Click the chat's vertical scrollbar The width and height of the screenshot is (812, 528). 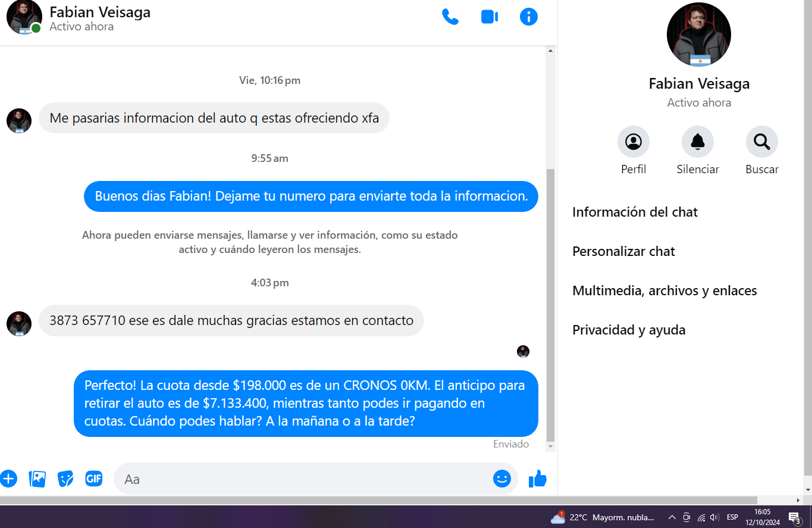[550, 298]
